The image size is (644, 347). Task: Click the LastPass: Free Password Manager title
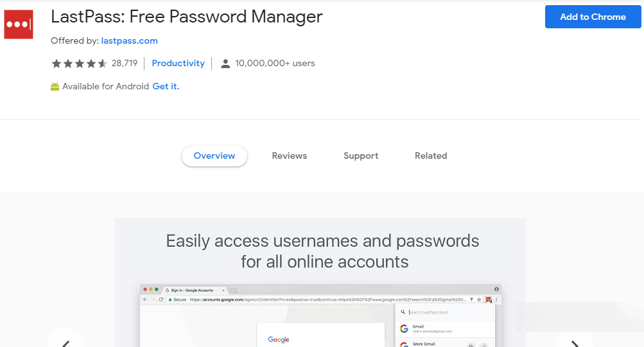[x=186, y=17]
